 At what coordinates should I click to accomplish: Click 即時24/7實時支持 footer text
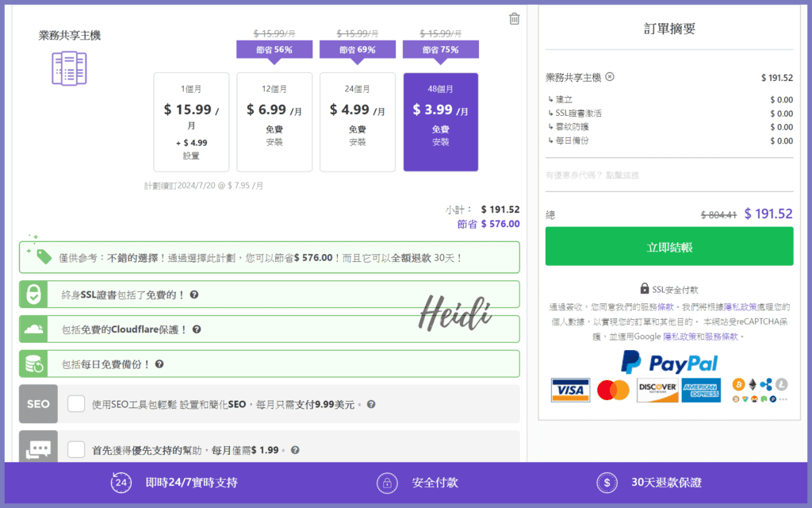click(192, 483)
